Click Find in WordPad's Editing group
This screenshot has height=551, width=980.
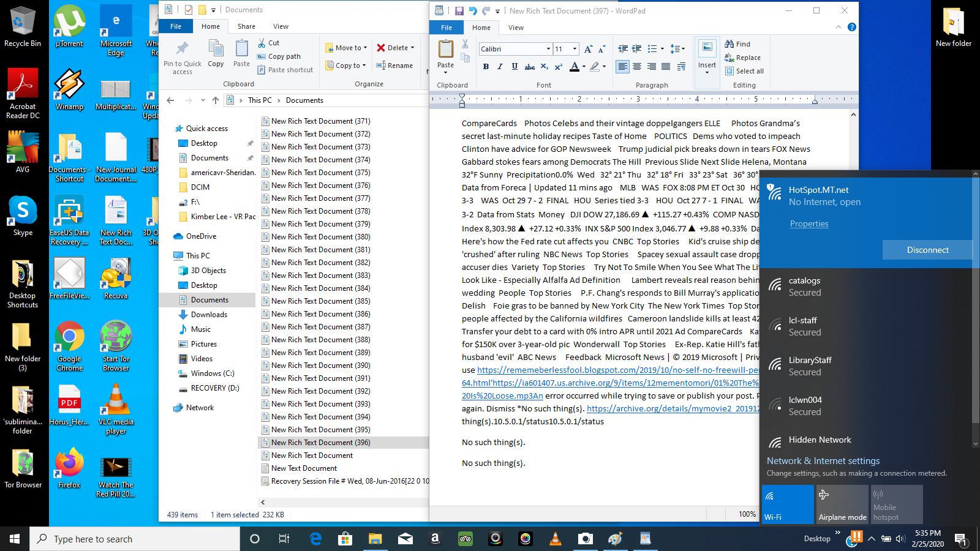point(737,44)
